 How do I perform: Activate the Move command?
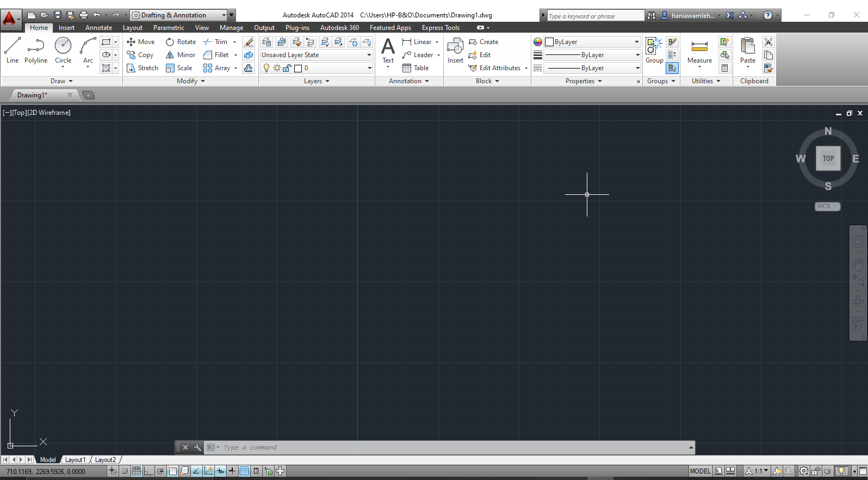(141, 42)
